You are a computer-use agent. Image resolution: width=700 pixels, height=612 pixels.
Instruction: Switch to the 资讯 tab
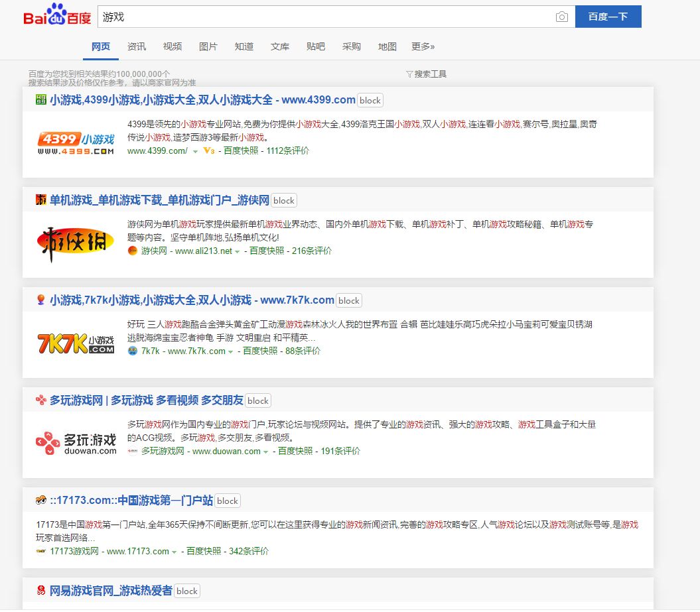click(136, 46)
